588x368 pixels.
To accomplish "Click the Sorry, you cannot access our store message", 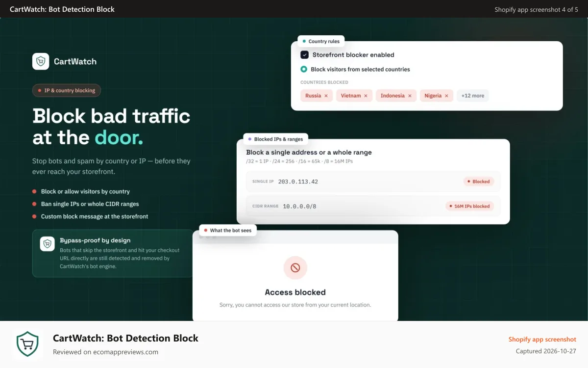I will (295, 305).
